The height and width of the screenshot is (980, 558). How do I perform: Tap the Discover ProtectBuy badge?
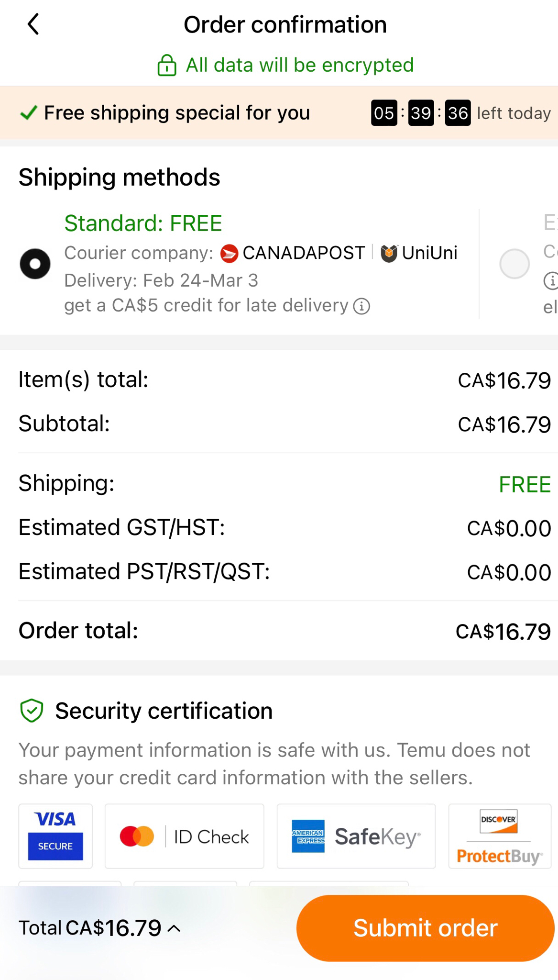(500, 836)
